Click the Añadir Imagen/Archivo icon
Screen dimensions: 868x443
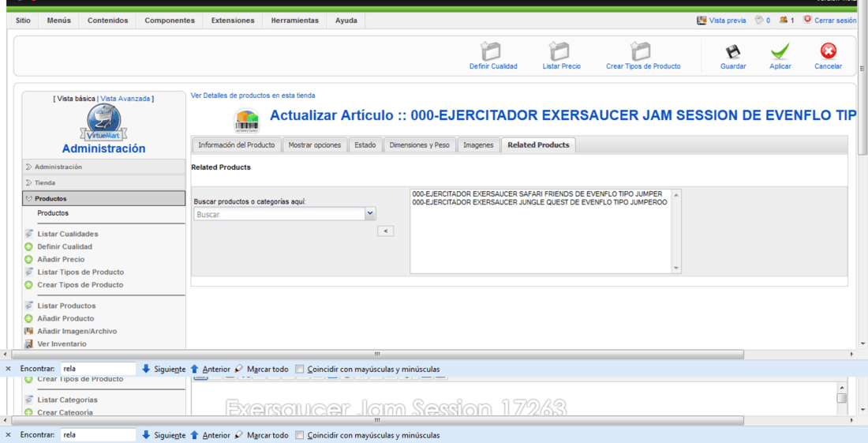(28, 331)
